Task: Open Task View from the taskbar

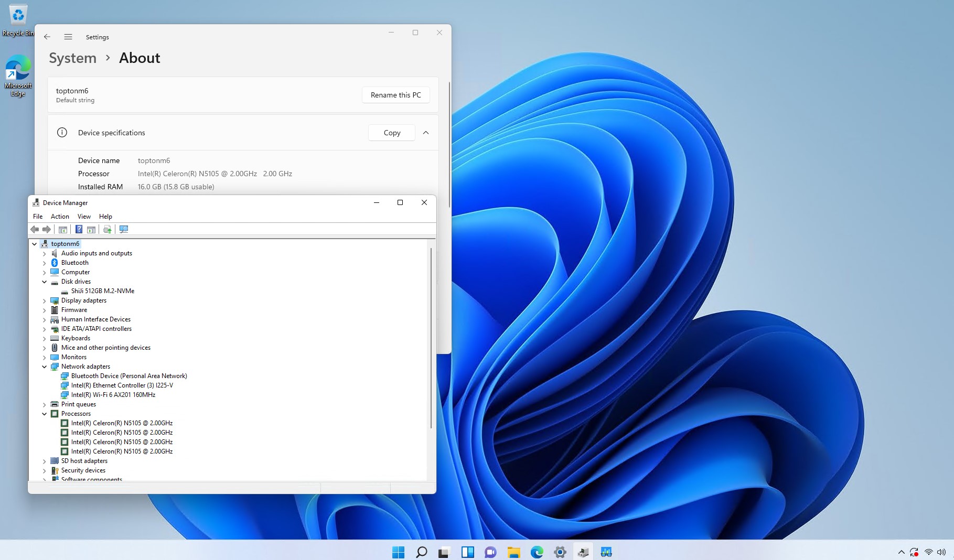Action: click(444, 552)
